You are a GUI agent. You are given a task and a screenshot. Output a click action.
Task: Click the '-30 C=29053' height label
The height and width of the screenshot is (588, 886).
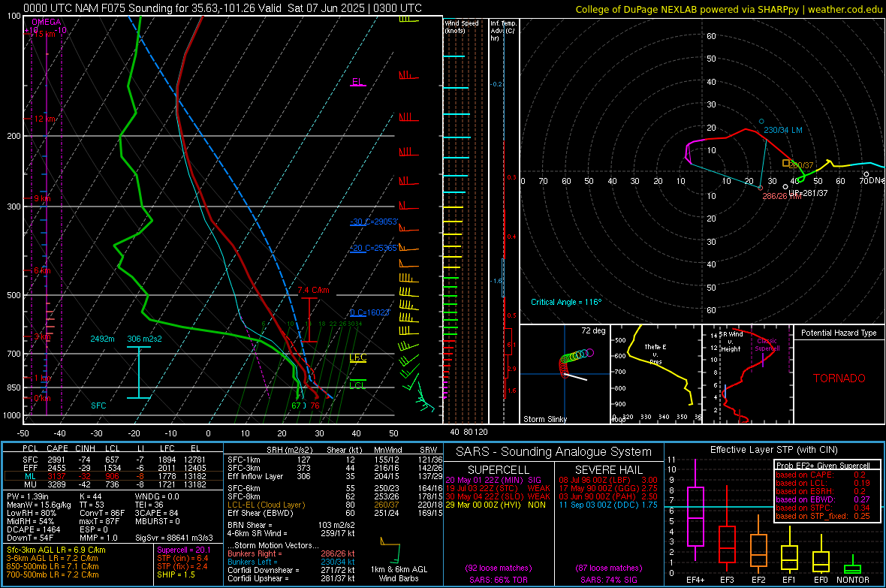tap(374, 222)
